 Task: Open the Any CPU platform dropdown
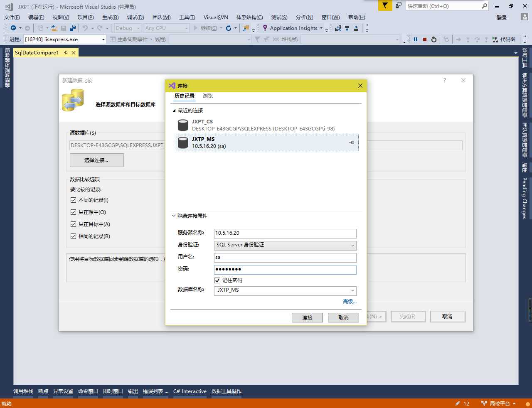point(187,28)
